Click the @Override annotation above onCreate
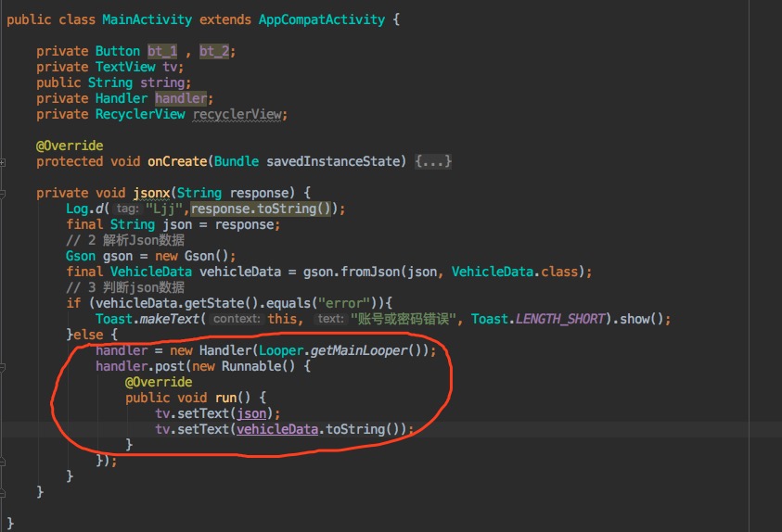 [70, 146]
